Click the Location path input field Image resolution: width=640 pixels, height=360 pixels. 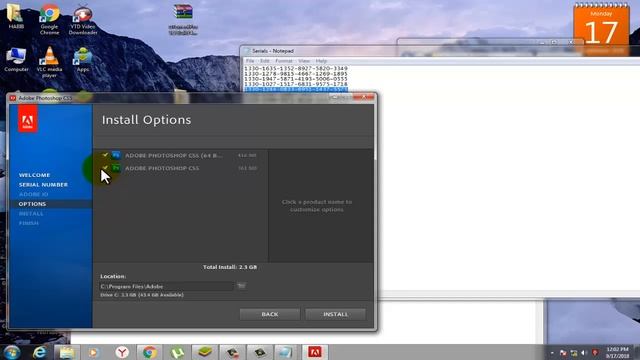[x=166, y=286]
